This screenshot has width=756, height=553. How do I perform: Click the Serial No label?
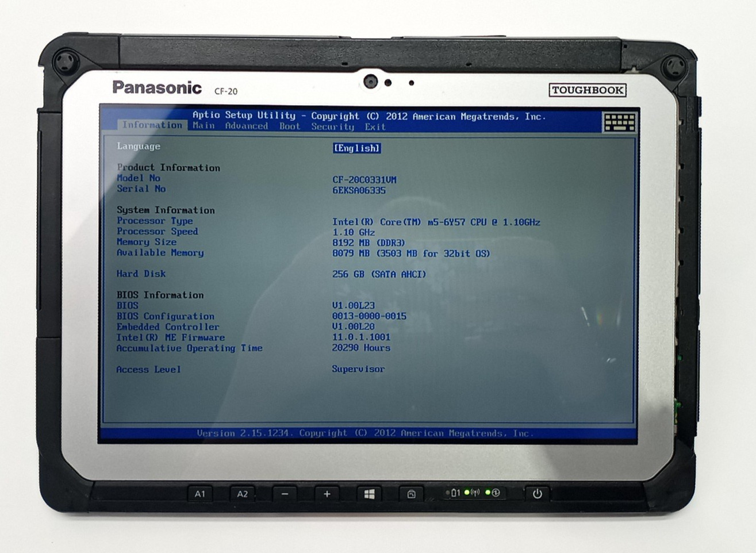[141, 189]
